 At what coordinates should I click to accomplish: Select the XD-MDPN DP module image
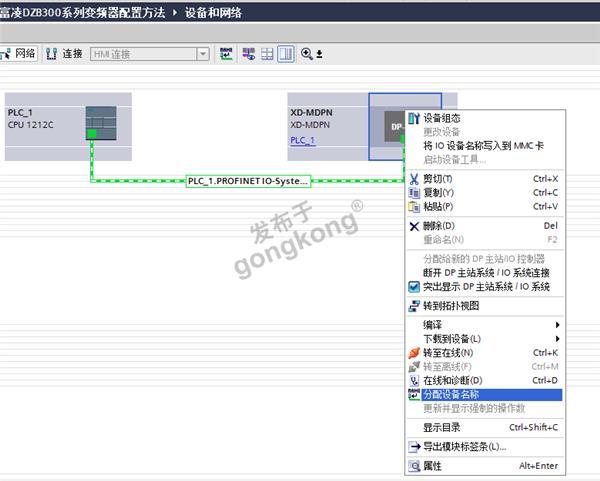[394, 126]
